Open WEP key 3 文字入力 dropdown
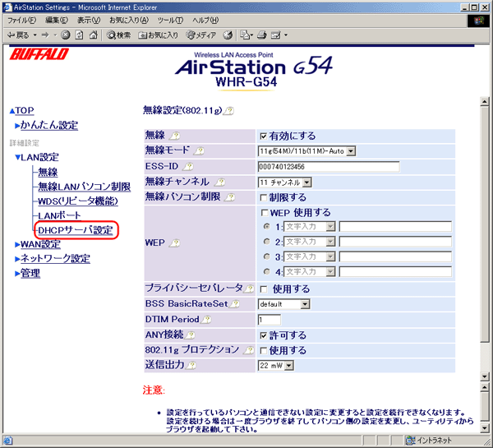Image resolution: width=493 pixels, height=448 pixels. pos(310,256)
